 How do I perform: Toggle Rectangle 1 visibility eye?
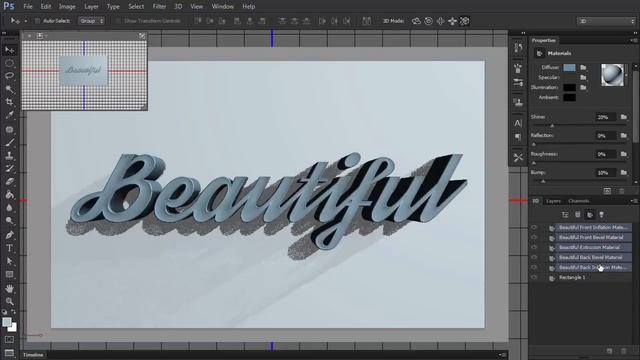point(534,278)
